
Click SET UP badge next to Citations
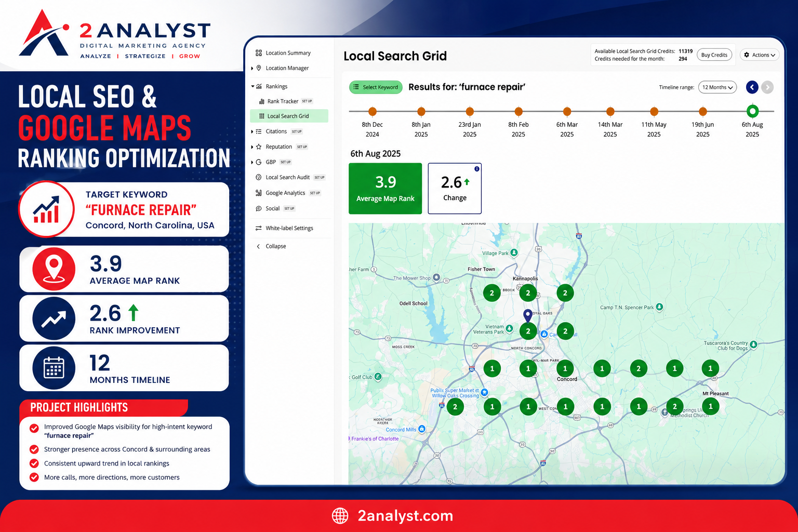tap(297, 131)
